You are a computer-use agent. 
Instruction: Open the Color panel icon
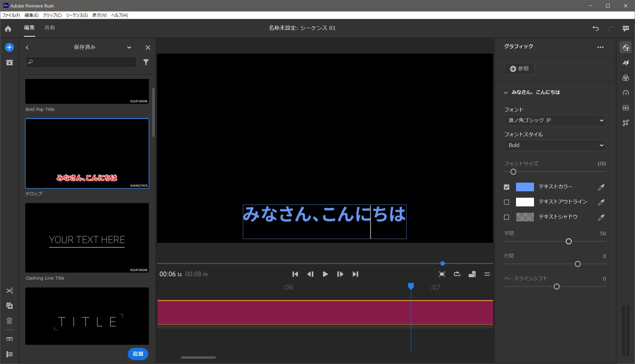(x=626, y=78)
